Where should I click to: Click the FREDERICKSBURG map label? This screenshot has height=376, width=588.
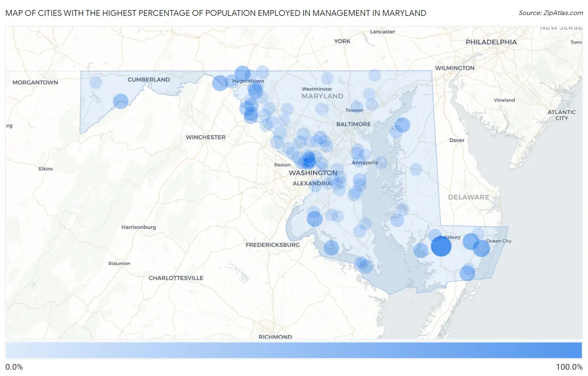point(273,245)
